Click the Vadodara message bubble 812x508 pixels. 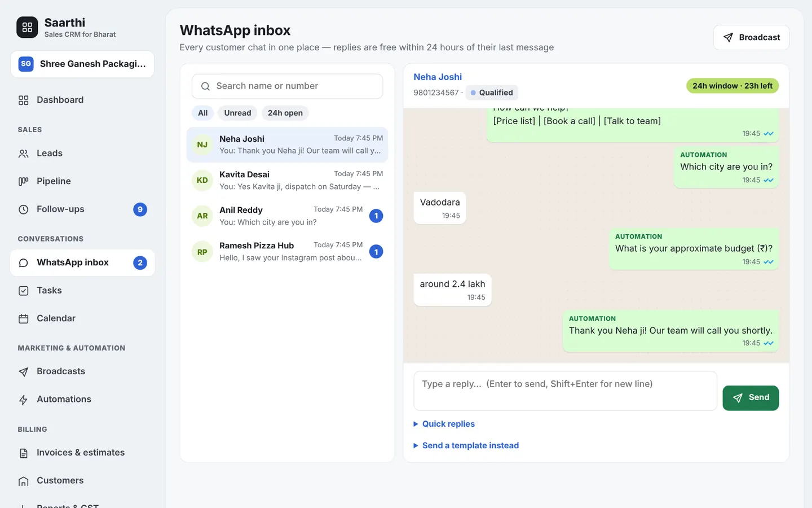tap(440, 208)
